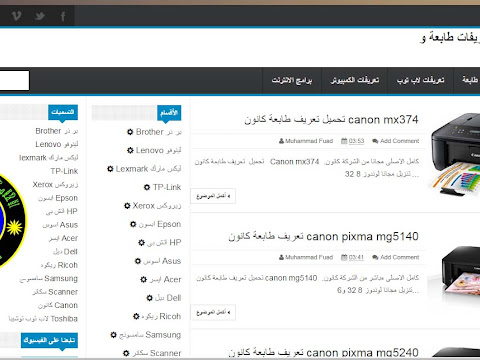Click gear icon beside Acer category

(144, 279)
